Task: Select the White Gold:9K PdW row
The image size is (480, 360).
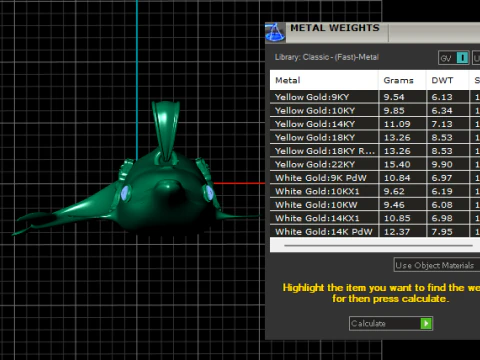Action: 375,178
